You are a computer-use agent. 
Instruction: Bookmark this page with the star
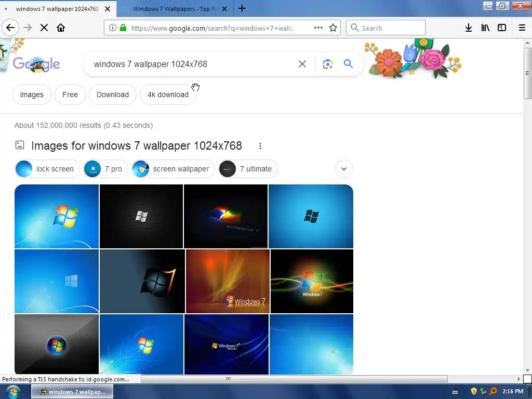(x=333, y=28)
